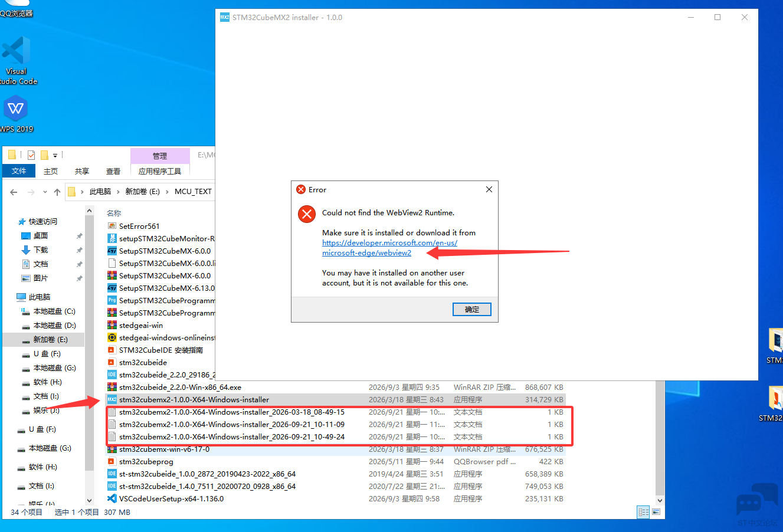
Task: Select 新加卷 (E:) in navigation pane
Action: [45, 340]
